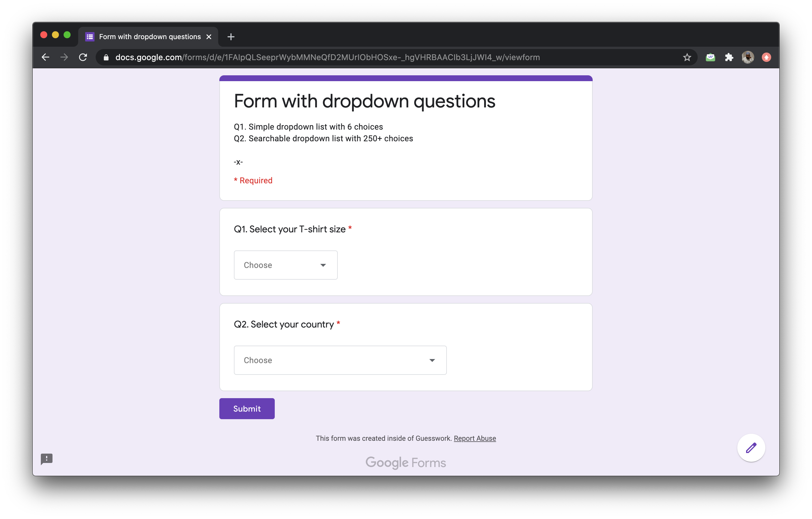Click the refresh/reload page icon

83,58
